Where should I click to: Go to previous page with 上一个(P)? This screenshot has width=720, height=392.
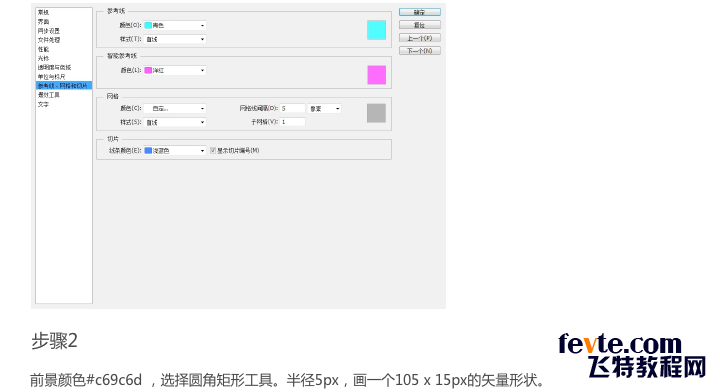click(419, 38)
